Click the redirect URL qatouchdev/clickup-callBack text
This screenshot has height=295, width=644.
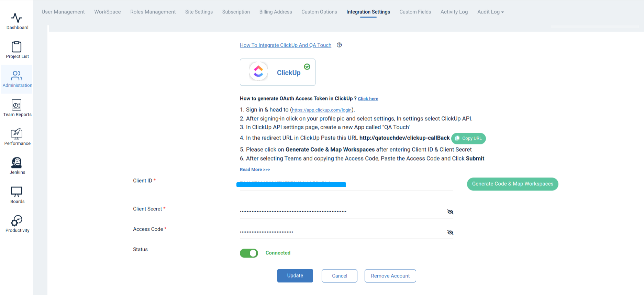(404, 138)
